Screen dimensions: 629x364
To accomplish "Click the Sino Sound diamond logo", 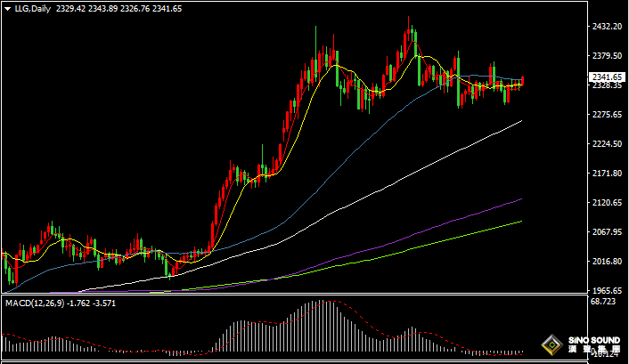I will click(552, 345).
